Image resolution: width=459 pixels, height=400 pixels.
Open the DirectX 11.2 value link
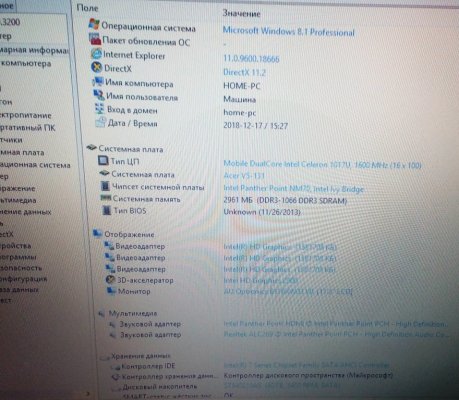[x=244, y=72]
